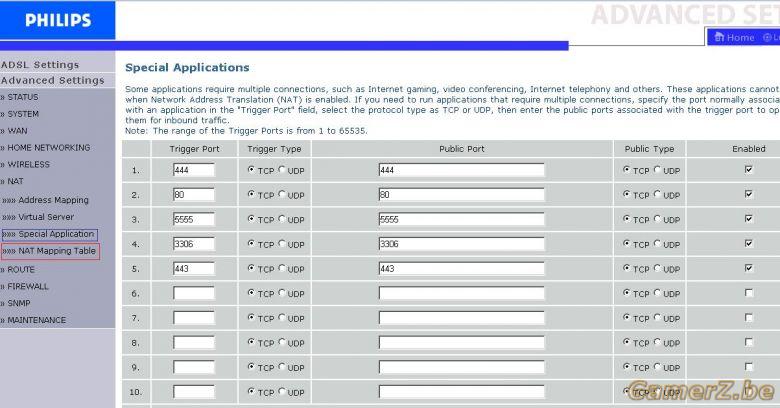
Task: Check Enabled checkbox for row 6
Action: (x=749, y=293)
